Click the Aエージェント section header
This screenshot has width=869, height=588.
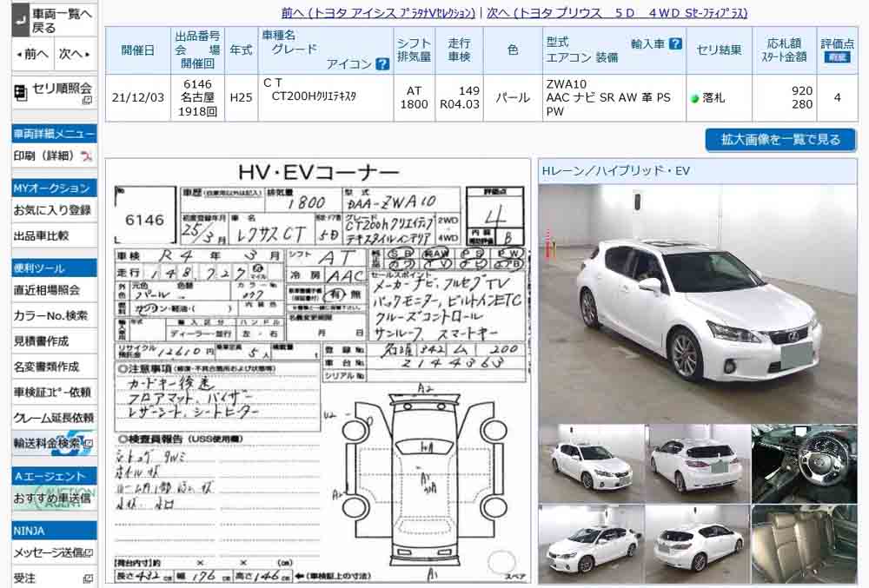pos(54,476)
